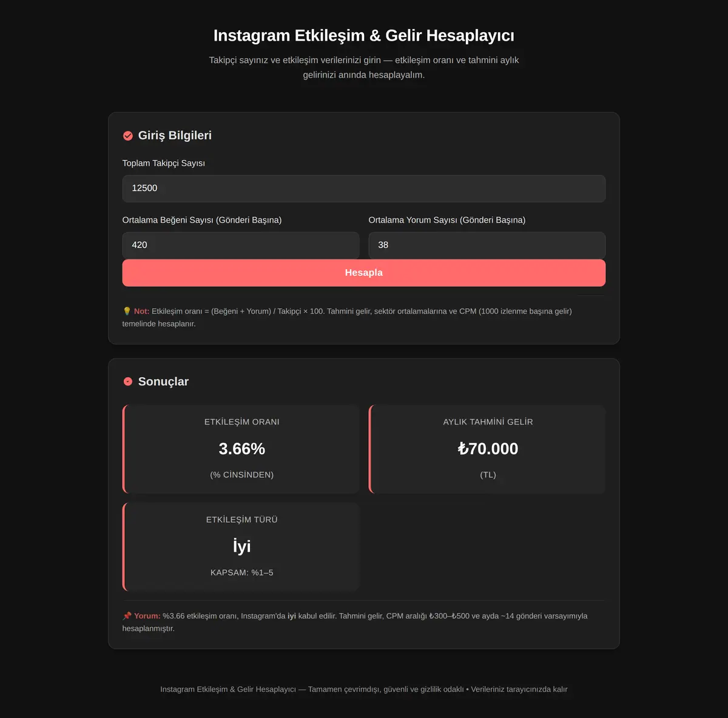Focus the Ortalama Beğeni Sayısı input
This screenshot has width=728, height=718.
pyautogui.click(x=241, y=245)
